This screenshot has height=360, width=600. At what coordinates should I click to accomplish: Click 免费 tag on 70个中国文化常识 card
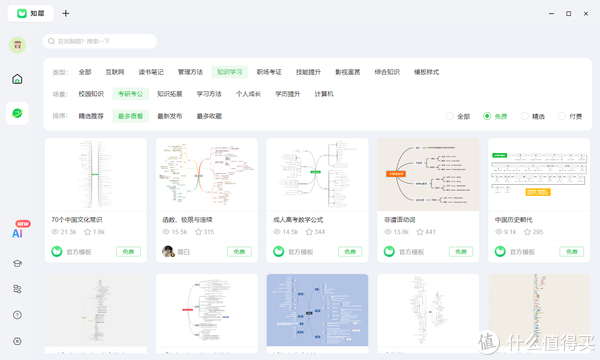(x=128, y=251)
